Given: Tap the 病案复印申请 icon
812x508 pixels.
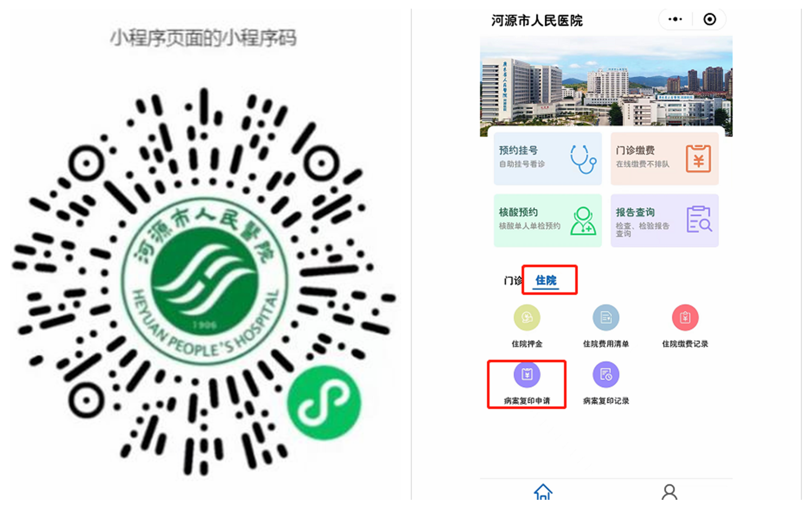Looking at the screenshot, I should pos(527,375).
